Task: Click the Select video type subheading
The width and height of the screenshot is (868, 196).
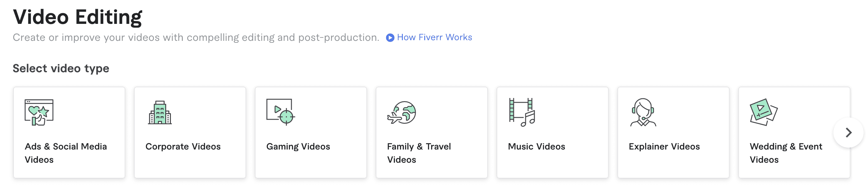Action: click(x=61, y=68)
